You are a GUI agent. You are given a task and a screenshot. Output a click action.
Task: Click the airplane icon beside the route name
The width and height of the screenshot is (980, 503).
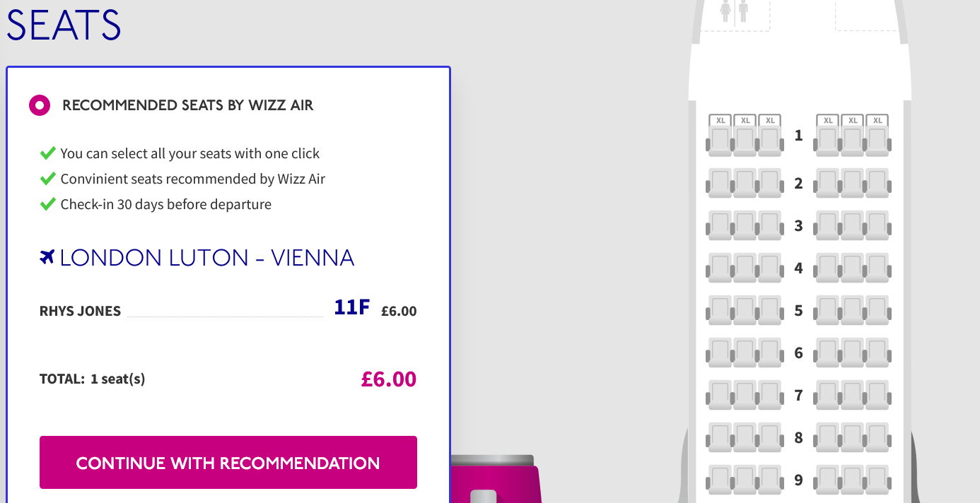(46, 256)
